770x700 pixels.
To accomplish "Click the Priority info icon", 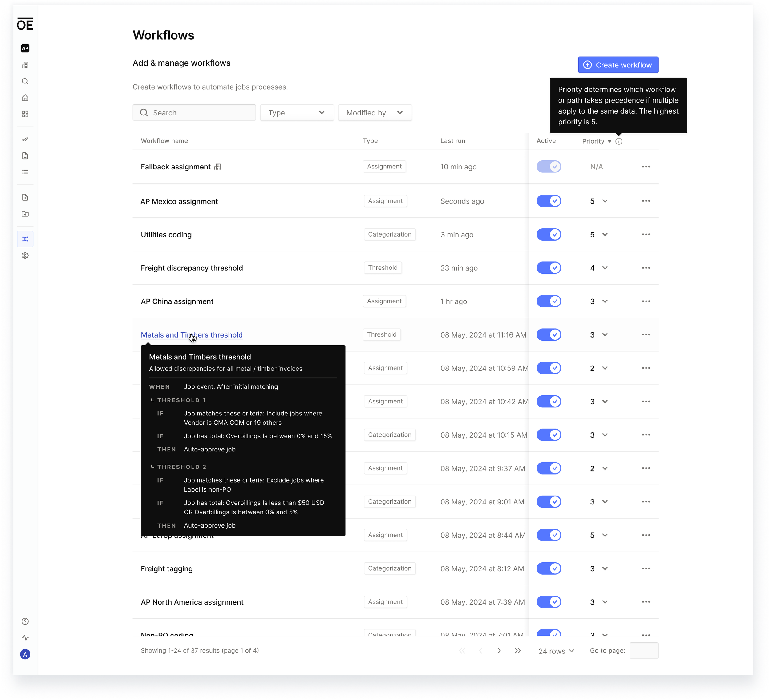I will 619,141.
